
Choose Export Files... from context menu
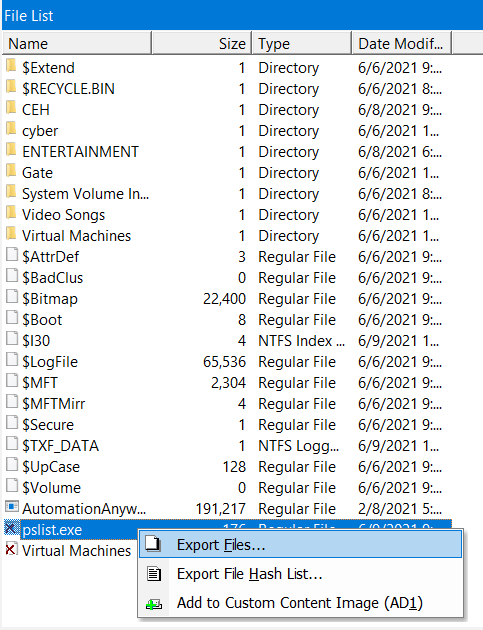coord(300,544)
